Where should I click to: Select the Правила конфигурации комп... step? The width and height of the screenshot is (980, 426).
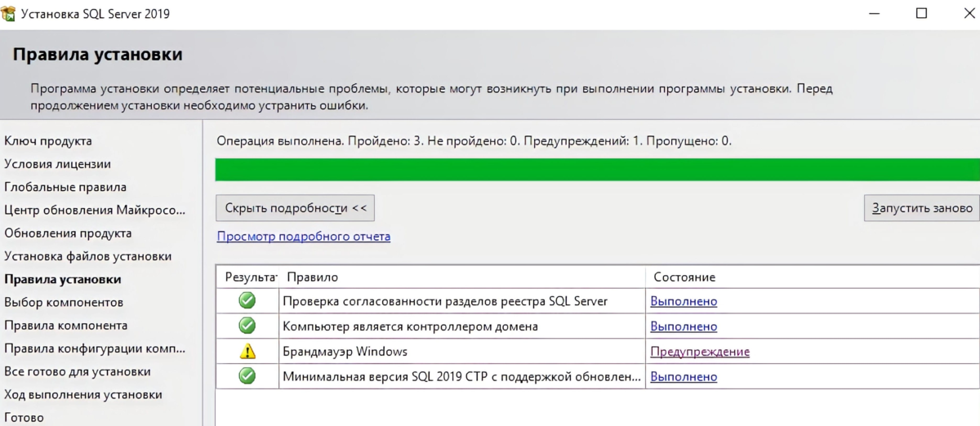click(x=95, y=348)
